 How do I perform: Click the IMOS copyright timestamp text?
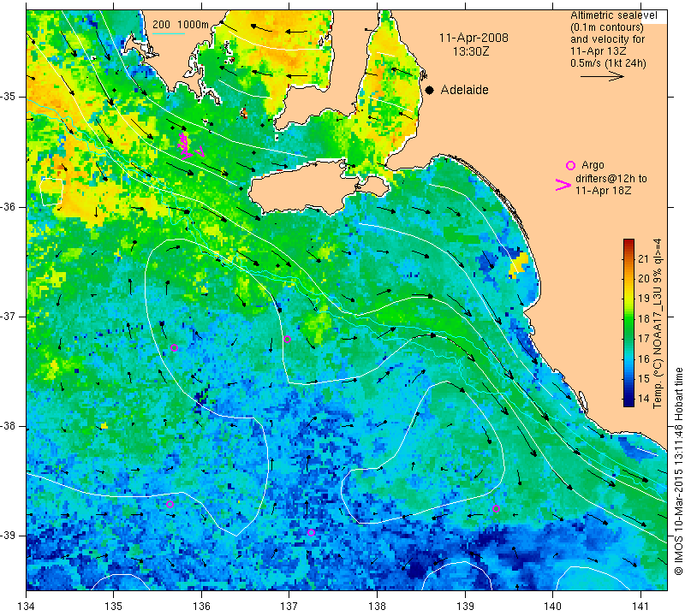pos(678,471)
